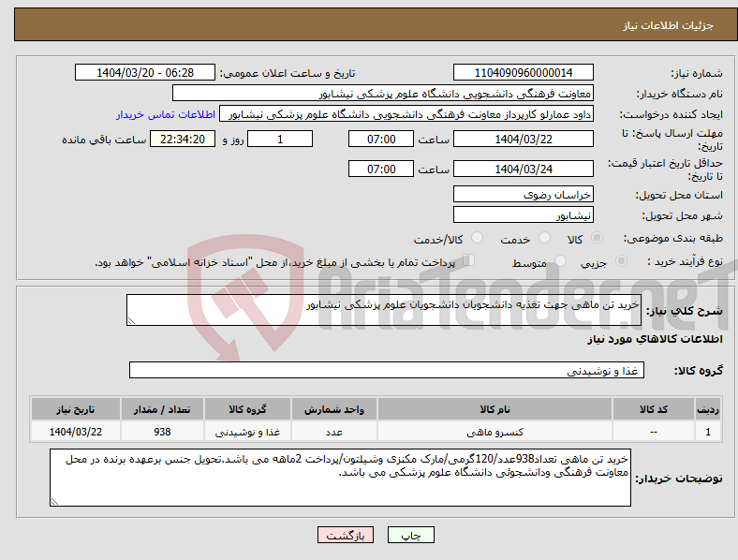Click the ردیف column header

click(x=708, y=409)
